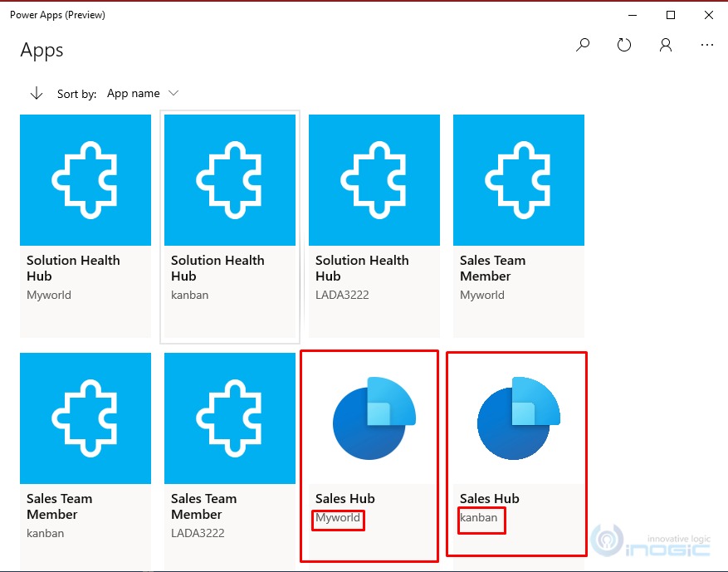Open the user account icon
The image size is (728, 572).
665,45
